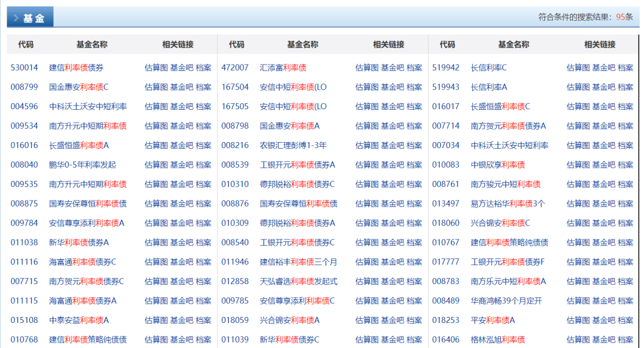644x348 pixels.
Task: Open 建信利率债债券 fund name
Action: [76, 67]
